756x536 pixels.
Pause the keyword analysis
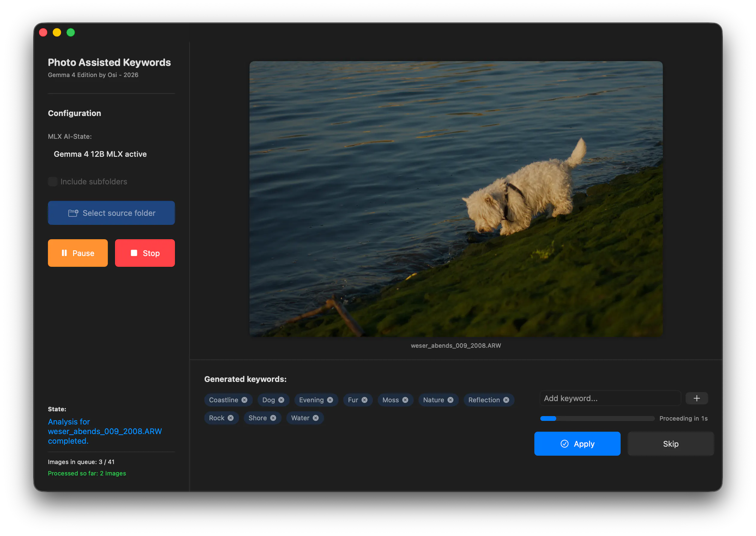78,253
